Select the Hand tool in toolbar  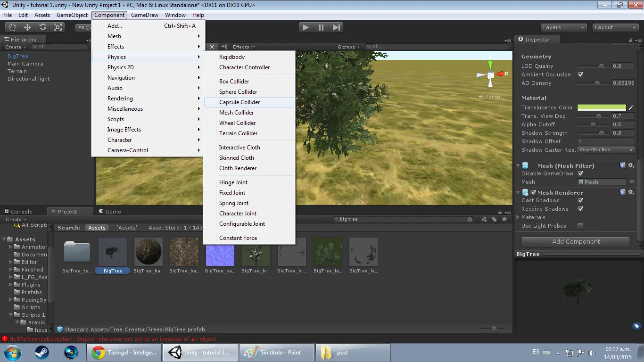(x=12, y=27)
